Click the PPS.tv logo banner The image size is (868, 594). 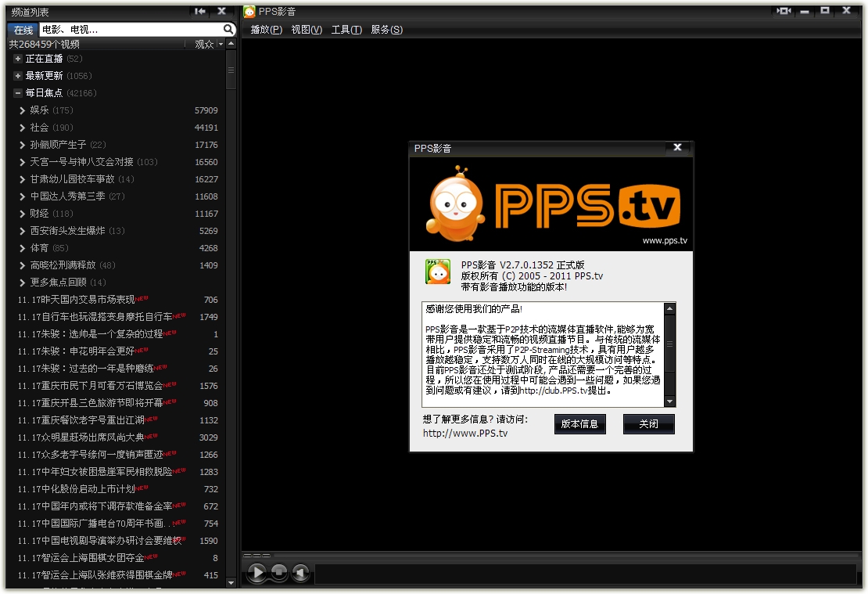[x=551, y=204]
